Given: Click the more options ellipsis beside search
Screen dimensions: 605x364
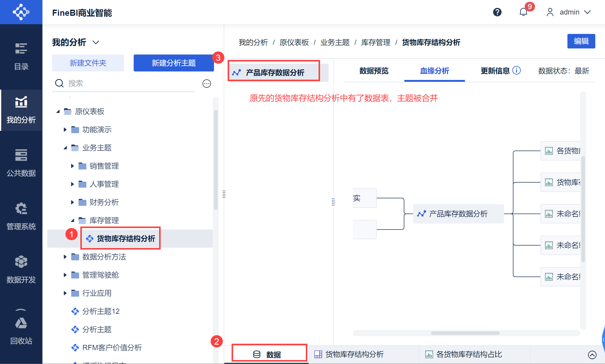Looking at the screenshot, I should click(x=207, y=84).
